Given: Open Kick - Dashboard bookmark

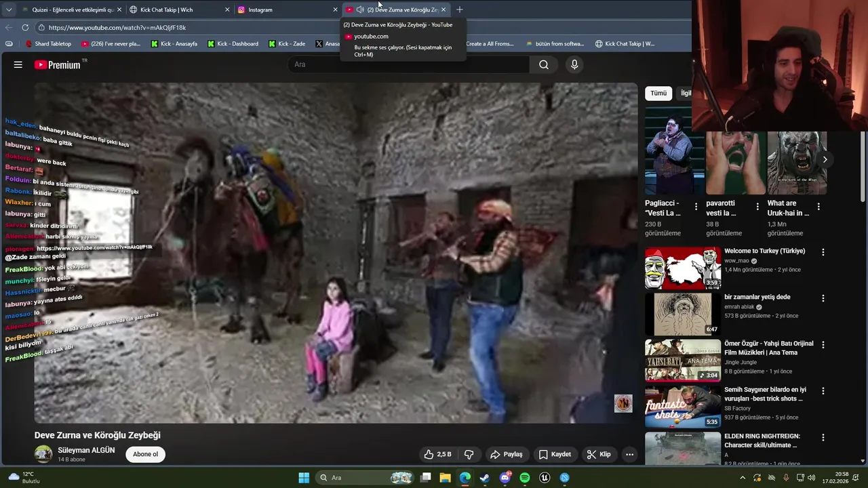Looking at the screenshot, I should [x=233, y=43].
